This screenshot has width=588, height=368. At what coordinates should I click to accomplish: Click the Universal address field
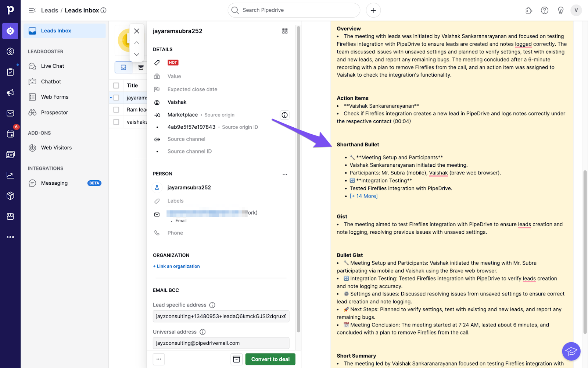pos(221,343)
